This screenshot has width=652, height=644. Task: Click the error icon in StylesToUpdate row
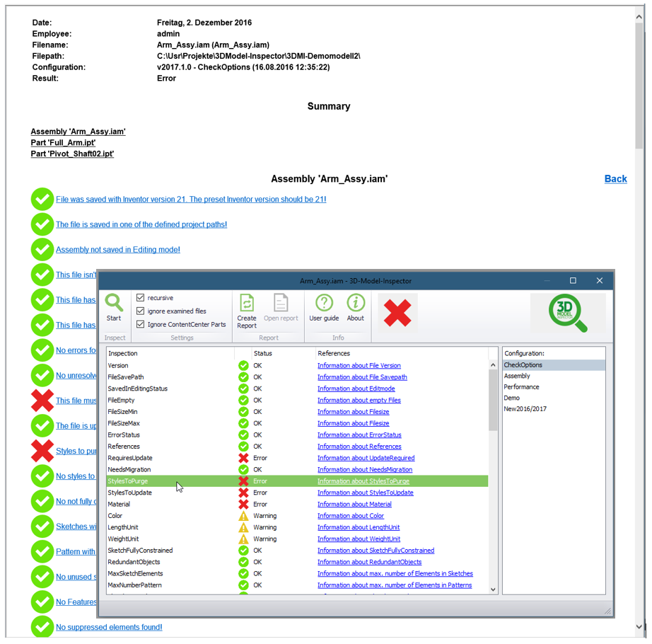tap(243, 493)
